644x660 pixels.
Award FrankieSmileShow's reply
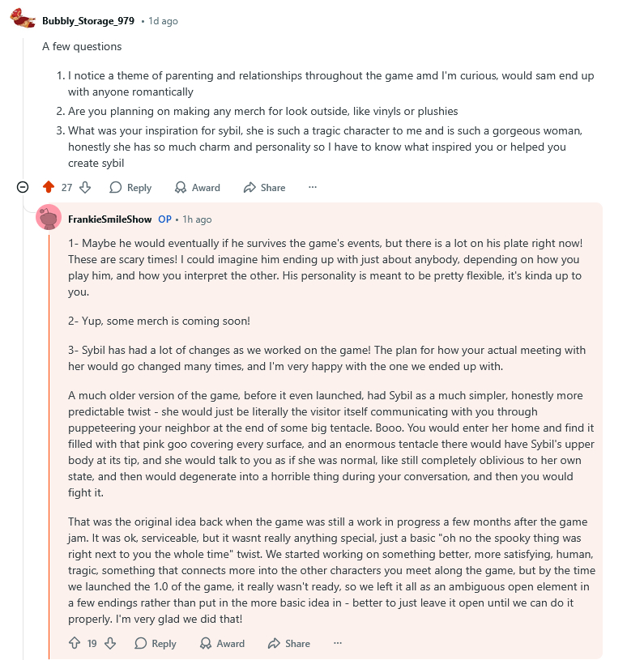pyautogui.click(x=222, y=643)
